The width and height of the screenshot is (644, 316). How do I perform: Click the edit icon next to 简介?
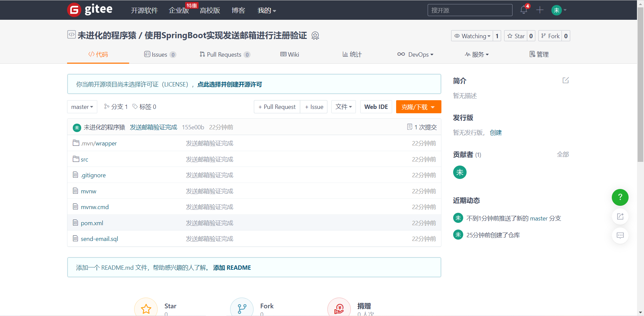[x=566, y=80]
